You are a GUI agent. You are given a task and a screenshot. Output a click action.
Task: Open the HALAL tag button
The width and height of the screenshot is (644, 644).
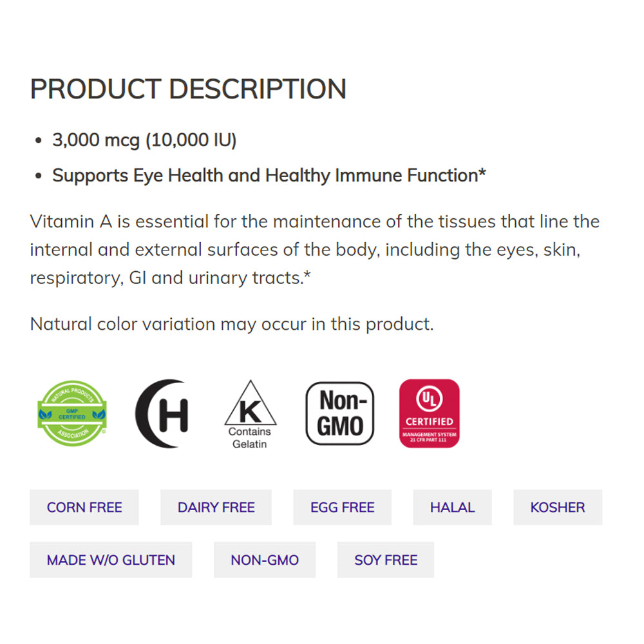[x=452, y=507]
